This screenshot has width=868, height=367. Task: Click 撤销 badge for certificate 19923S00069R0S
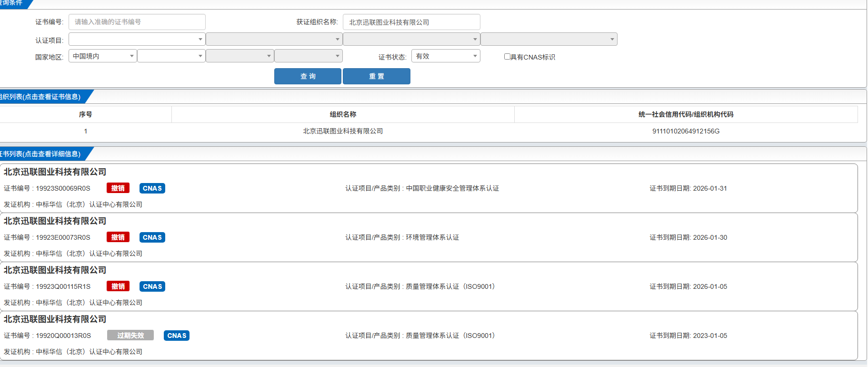click(118, 188)
